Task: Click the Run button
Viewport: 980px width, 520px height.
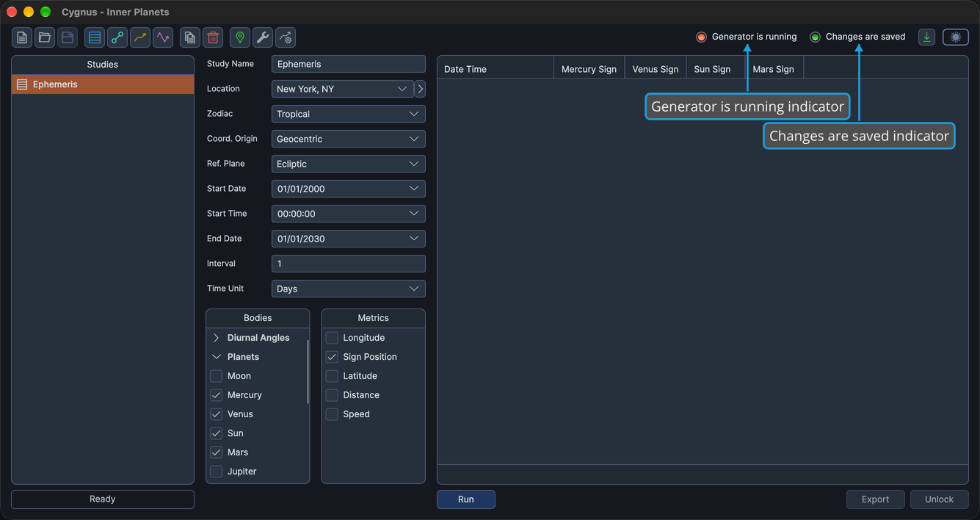Action: point(466,499)
